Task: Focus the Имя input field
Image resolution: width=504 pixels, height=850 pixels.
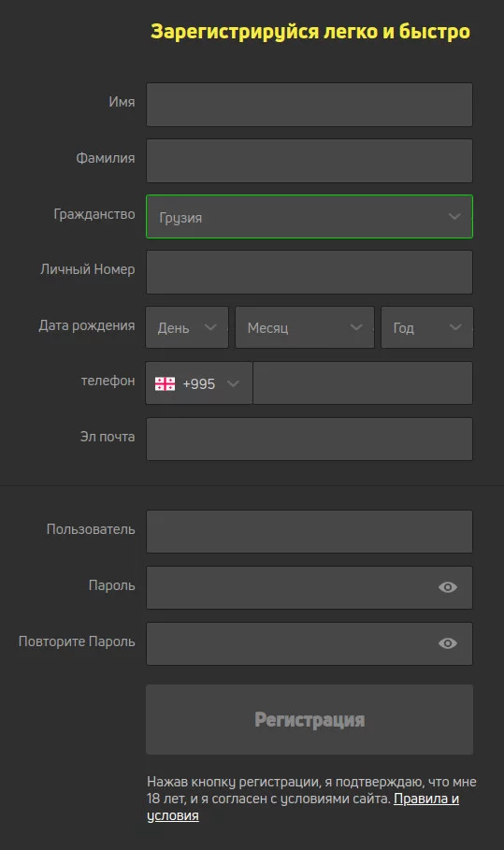Action: coord(310,105)
